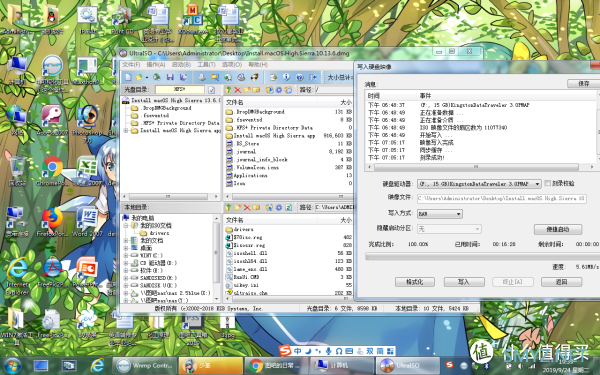Click the Open CD/DVD disc icon in toolbar
The width and height of the screenshot is (600, 375).
click(x=157, y=77)
